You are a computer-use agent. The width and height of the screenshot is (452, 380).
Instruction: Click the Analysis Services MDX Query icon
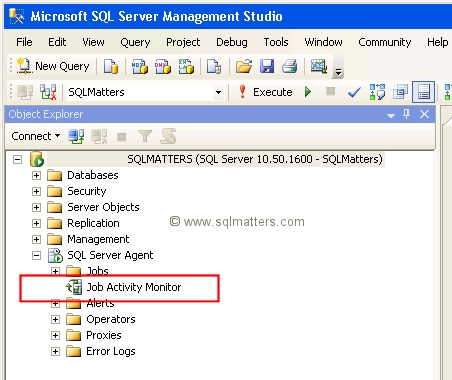click(x=140, y=66)
